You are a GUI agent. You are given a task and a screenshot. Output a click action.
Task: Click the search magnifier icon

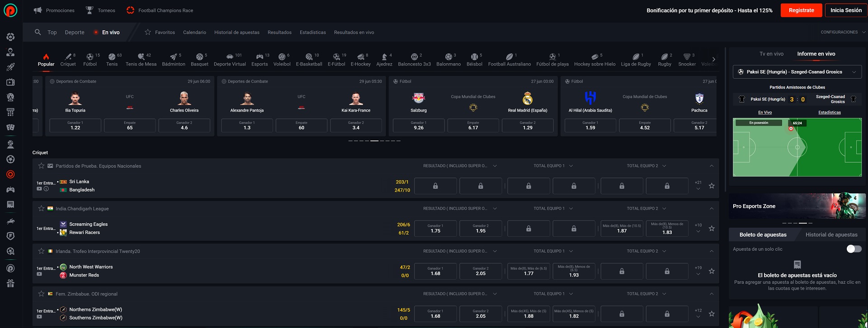pos(38,32)
